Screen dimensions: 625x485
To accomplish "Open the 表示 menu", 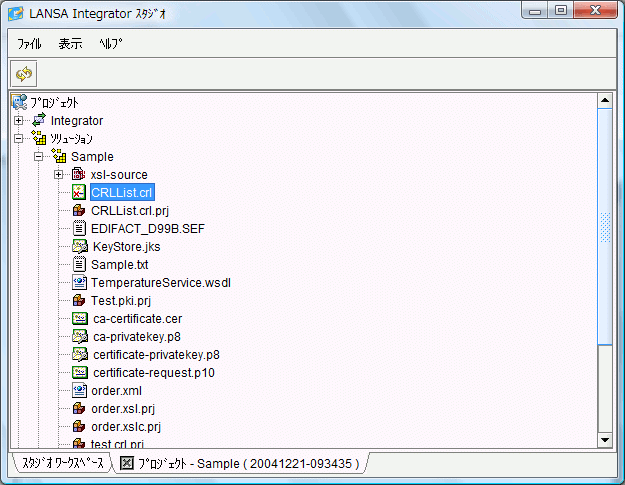I will coord(71,43).
